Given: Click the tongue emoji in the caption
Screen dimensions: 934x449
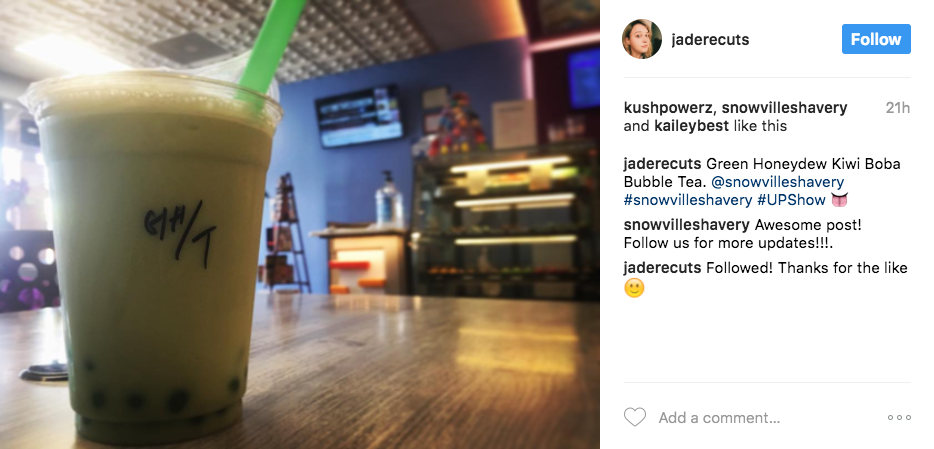Looking at the screenshot, I should click(839, 200).
